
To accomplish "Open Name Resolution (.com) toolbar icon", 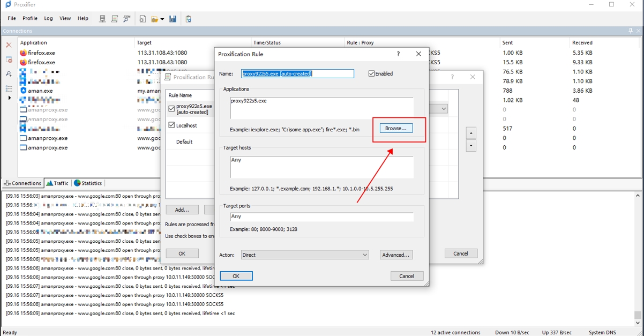I will coord(127,19).
